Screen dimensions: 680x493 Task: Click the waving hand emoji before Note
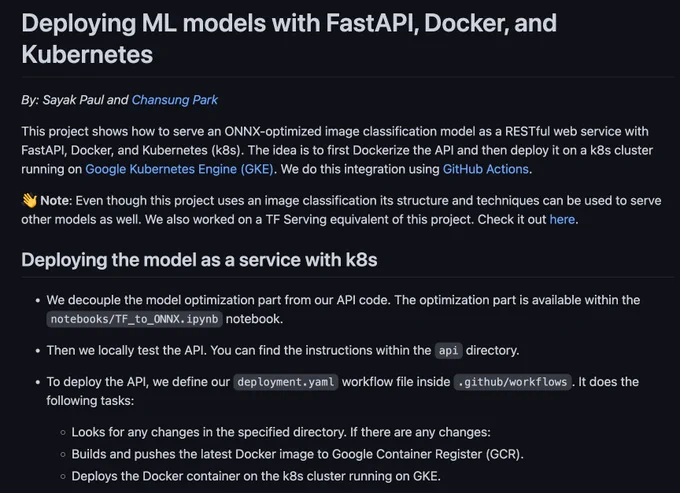[29, 200]
